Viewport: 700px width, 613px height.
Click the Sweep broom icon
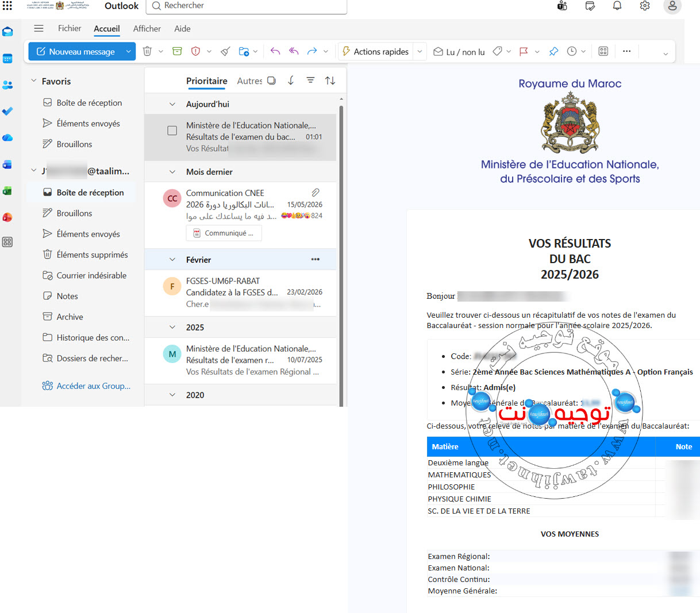click(x=226, y=51)
